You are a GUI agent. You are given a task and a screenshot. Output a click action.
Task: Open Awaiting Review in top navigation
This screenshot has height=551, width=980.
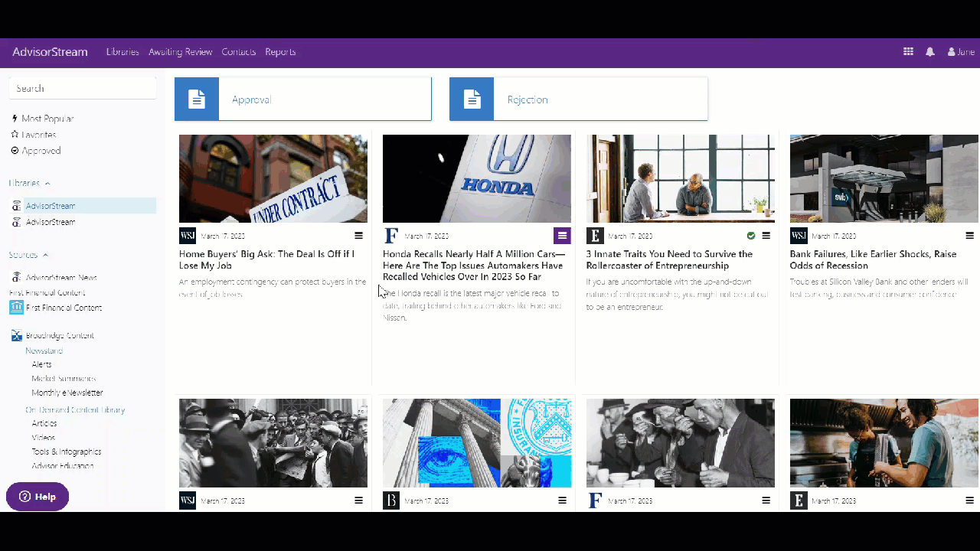[x=181, y=52]
